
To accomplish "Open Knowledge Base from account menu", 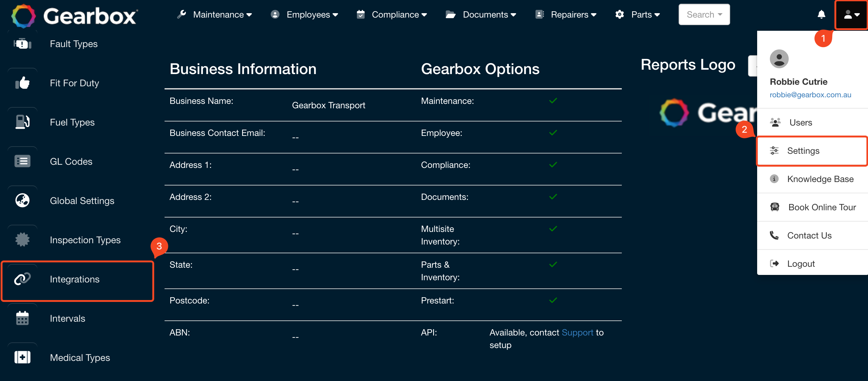I will coord(812,179).
